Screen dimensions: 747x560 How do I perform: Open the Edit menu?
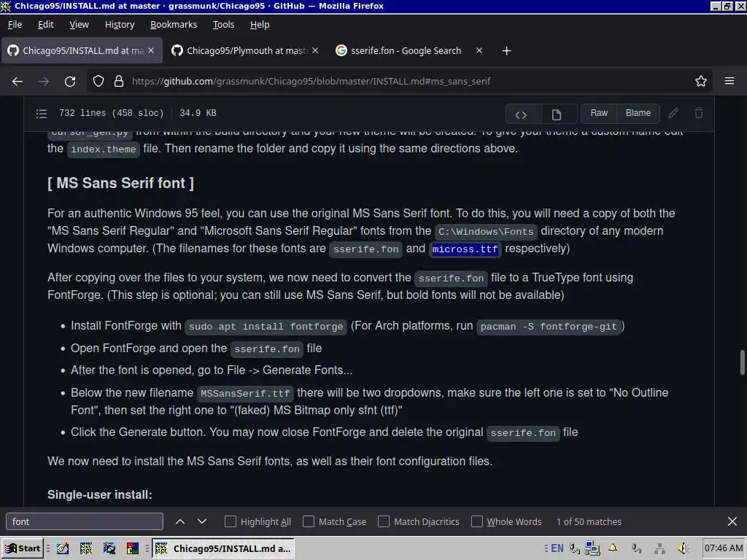(46, 24)
